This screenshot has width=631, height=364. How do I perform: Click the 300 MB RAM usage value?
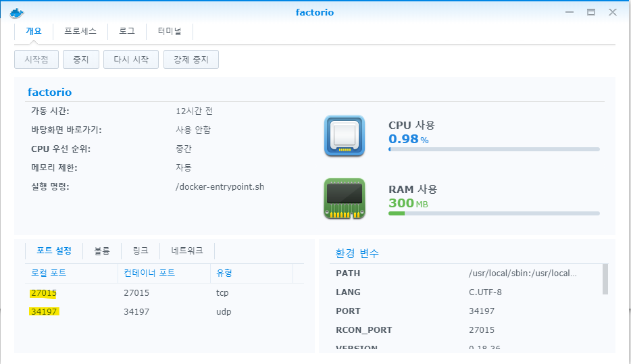pyautogui.click(x=408, y=203)
